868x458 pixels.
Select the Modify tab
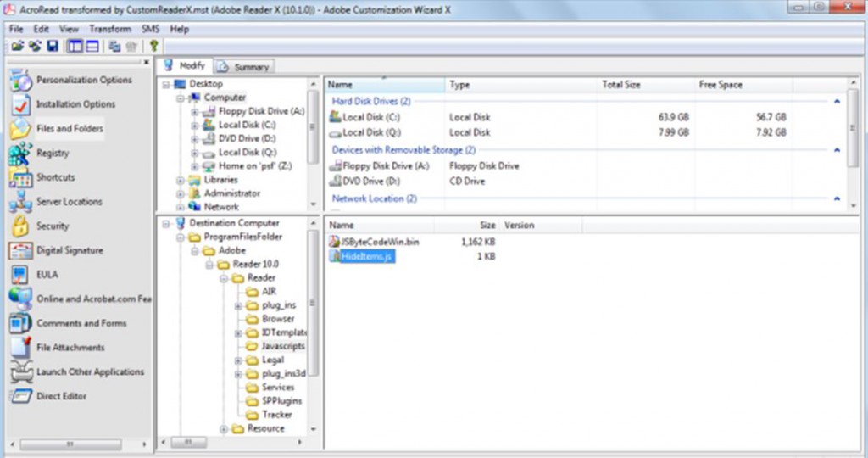pos(185,65)
